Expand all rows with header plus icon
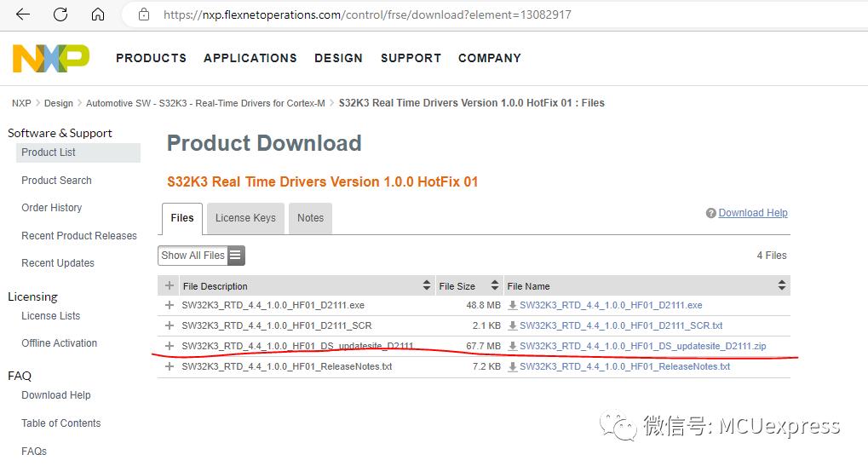Screen dimensions: 868x466 (x=170, y=285)
